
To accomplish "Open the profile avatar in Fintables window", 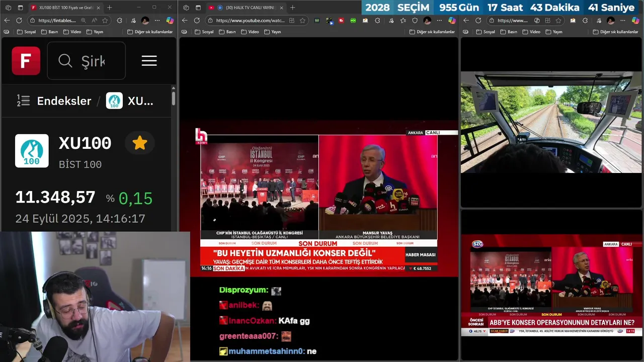I will click(145, 20).
